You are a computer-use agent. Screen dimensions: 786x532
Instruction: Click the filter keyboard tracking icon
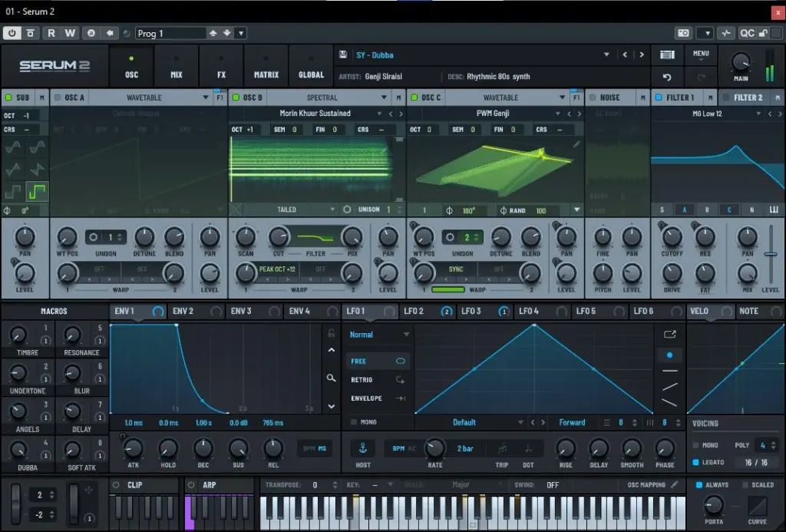click(x=774, y=210)
